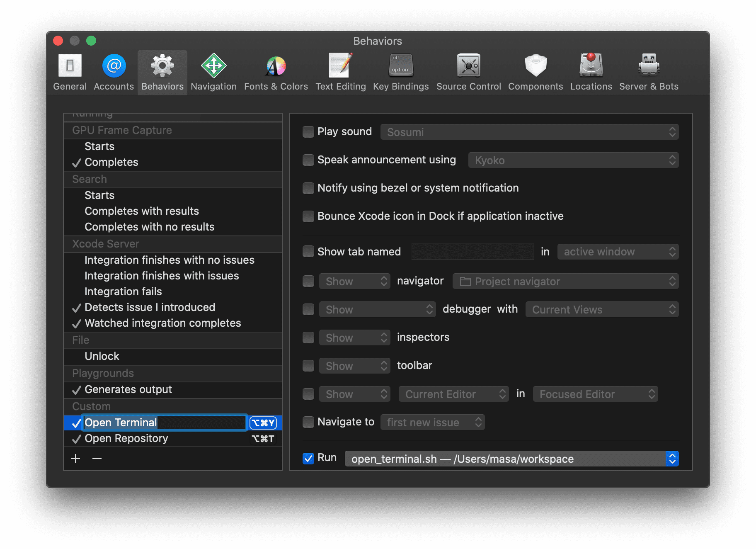Open the General preferences icon
This screenshot has height=549, width=756.
70,66
